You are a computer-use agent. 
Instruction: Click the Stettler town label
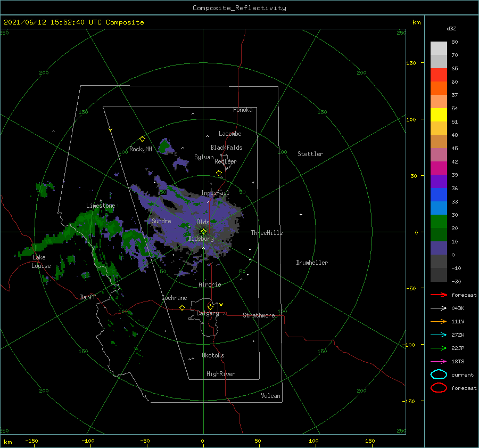click(310, 154)
